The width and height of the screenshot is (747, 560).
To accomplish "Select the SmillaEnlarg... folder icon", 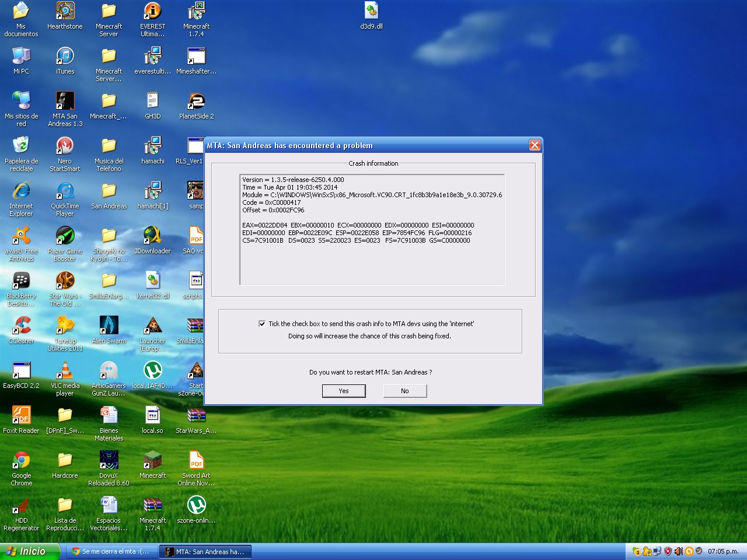I will [x=109, y=285].
